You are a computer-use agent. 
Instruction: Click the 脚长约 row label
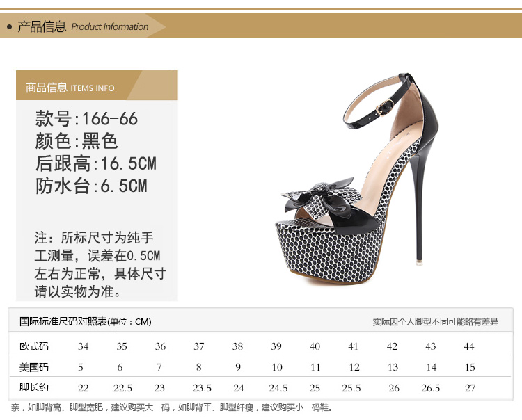pos(34,387)
